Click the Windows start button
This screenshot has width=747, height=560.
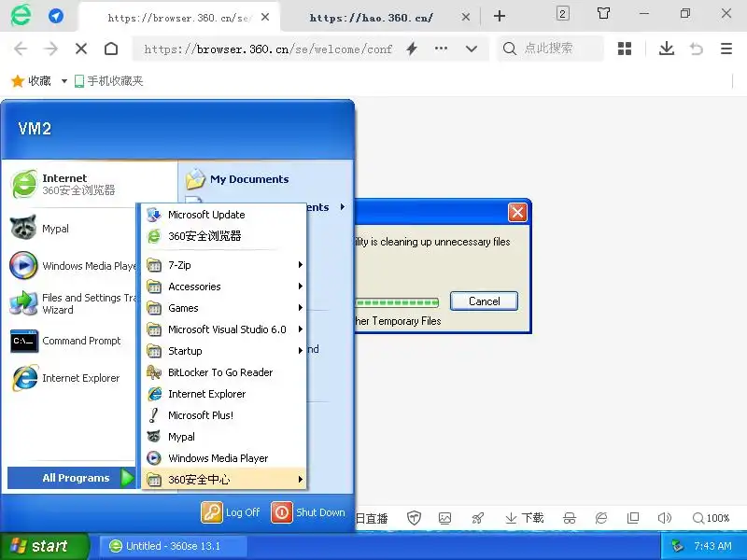point(44,546)
